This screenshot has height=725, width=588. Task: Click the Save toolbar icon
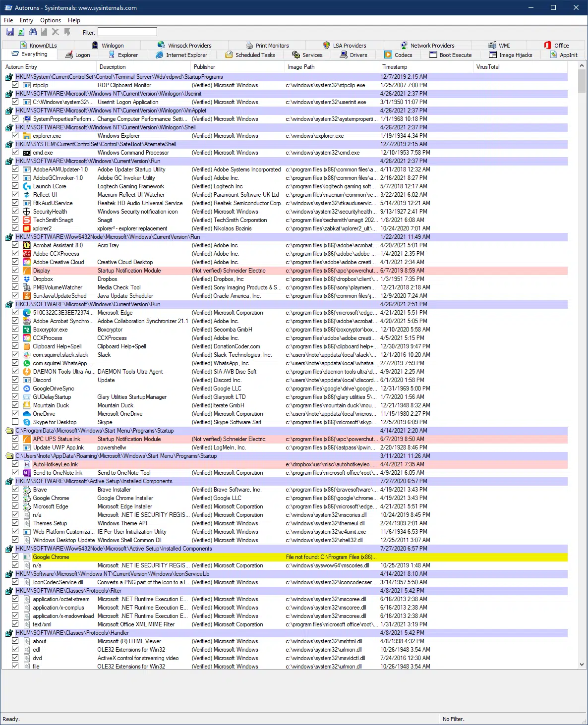10,32
